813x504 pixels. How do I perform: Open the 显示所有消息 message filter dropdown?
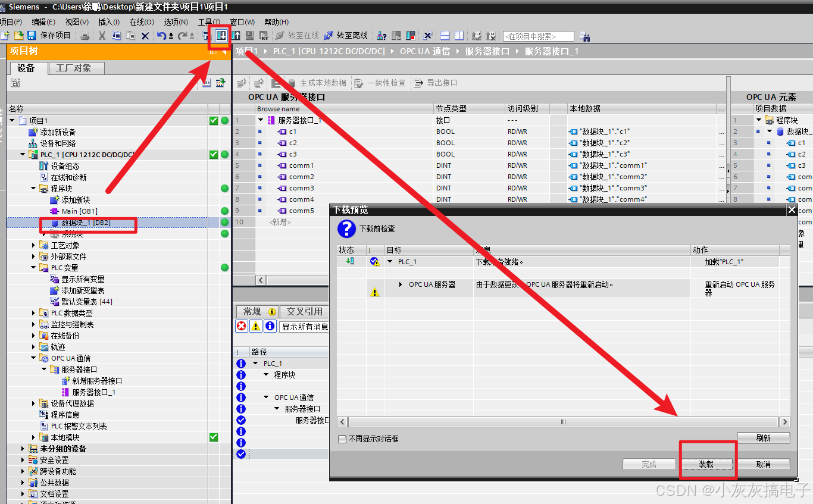[305, 327]
